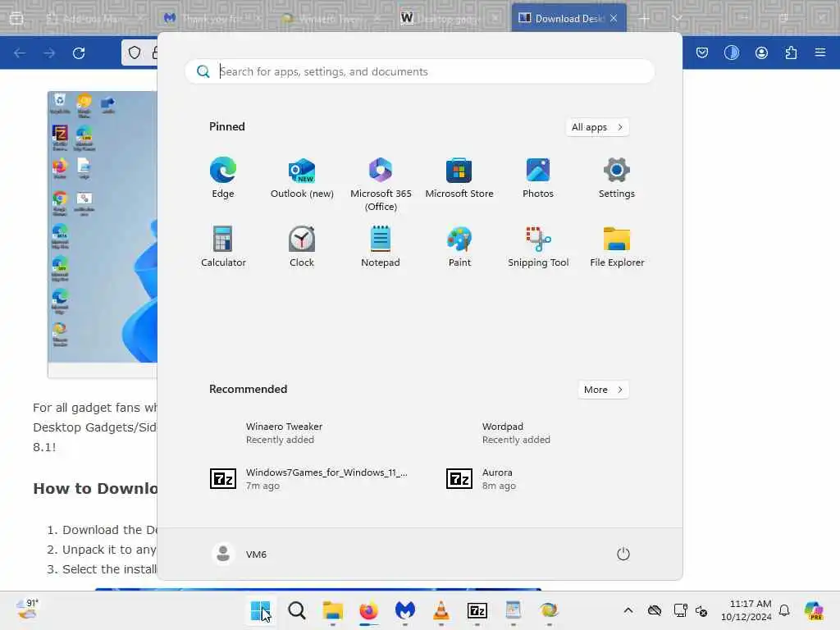The image size is (840, 630).
Task: Open Edge from pinned apps
Action: (223, 178)
